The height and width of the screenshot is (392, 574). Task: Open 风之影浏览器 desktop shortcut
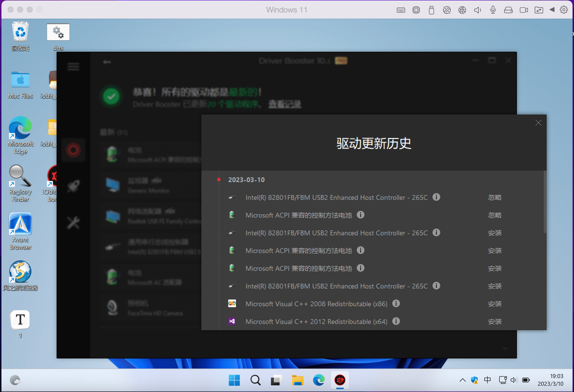[x=20, y=276]
